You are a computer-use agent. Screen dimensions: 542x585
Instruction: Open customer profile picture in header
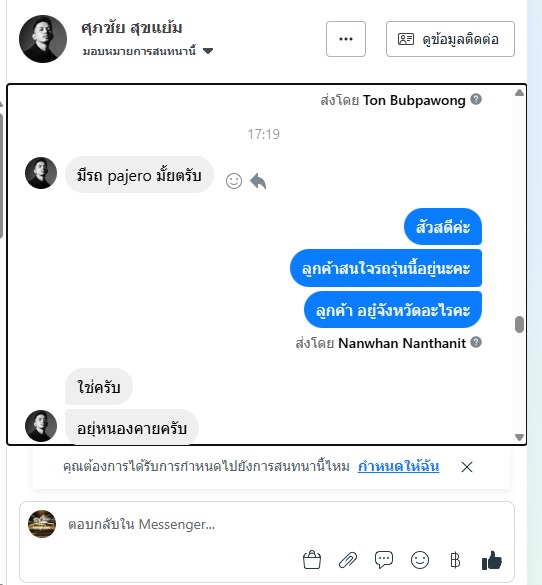[43, 39]
